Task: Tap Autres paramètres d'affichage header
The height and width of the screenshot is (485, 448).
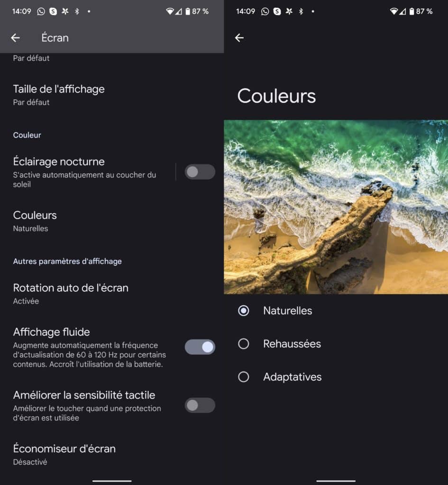Action: point(67,261)
